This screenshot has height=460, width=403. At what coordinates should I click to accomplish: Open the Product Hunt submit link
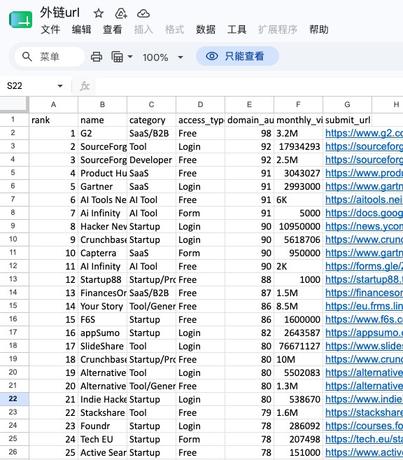[x=364, y=173]
